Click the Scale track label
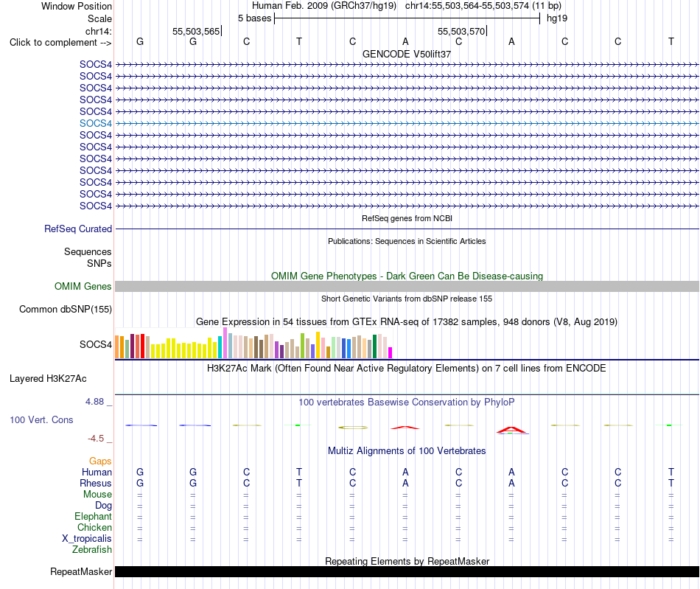Viewport: 700px width, 589px height. click(x=99, y=18)
